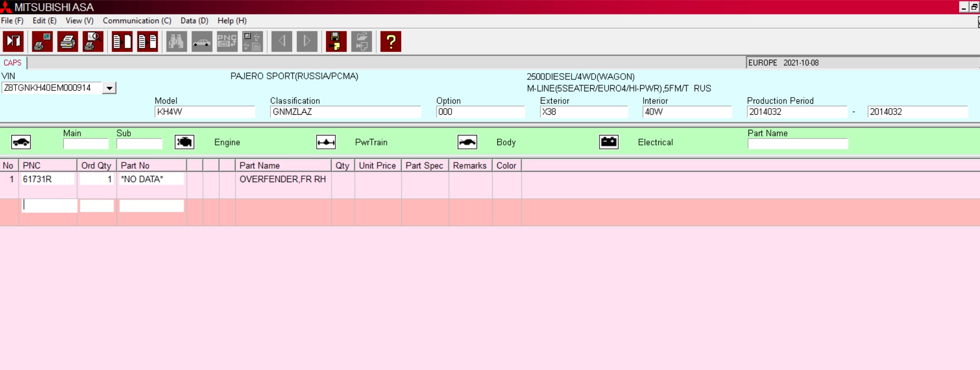The width and height of the screenshot is (980, 370).
Task: Click the Unit Price column header
Action: tap(377, 166)
